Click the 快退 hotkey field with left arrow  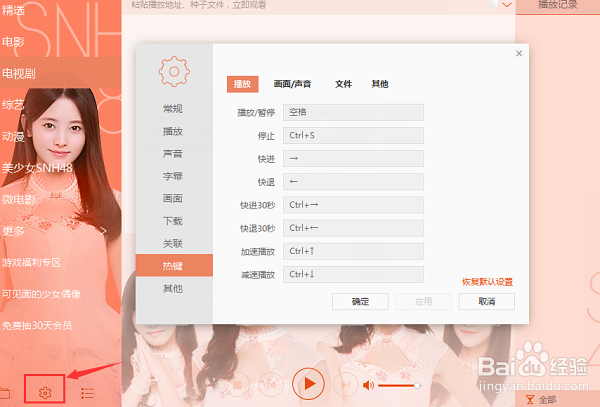point(353,182)
